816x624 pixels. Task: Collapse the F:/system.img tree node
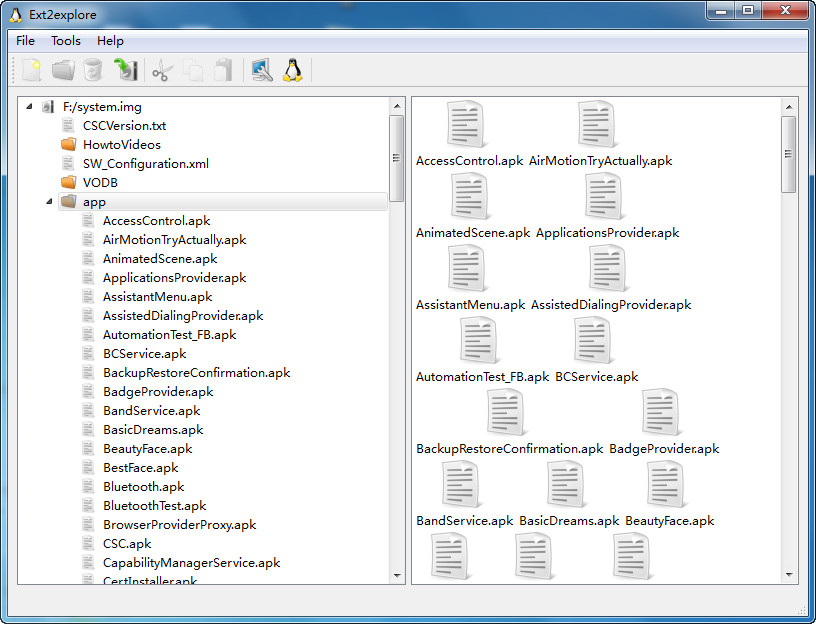click(29, 107)
